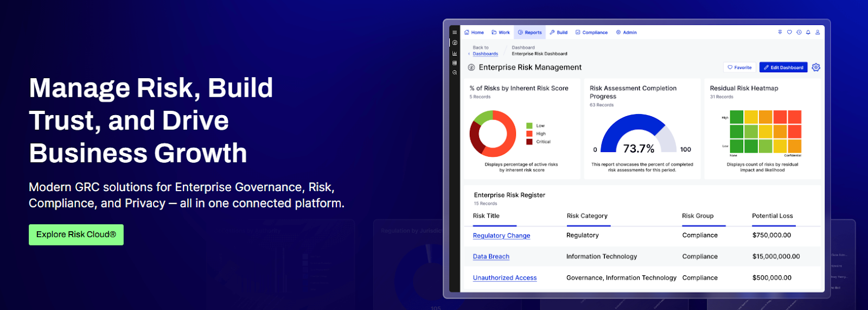Click the inherent risk donut chart
This screenshot has height=310, width=868.
493,134
